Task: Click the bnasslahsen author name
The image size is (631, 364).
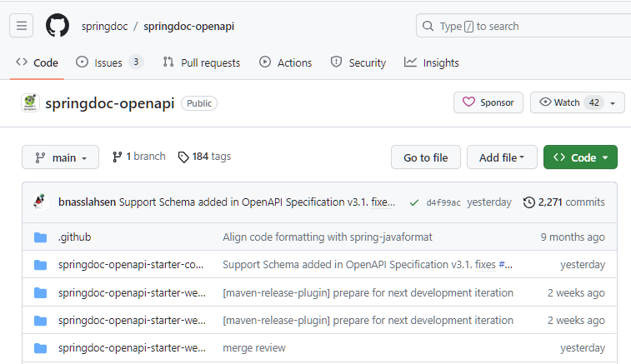Action: (87, 202)
